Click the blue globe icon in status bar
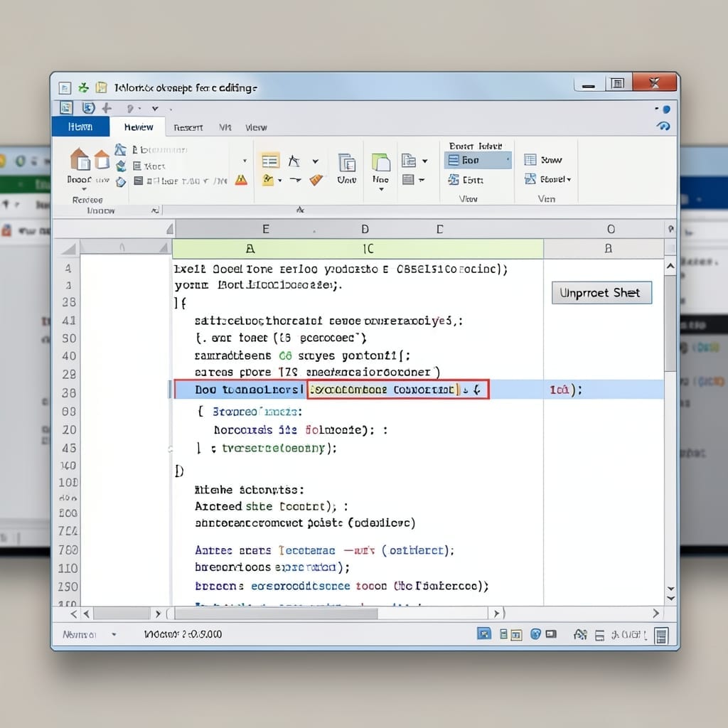728x728 pixels. (535, 634)
